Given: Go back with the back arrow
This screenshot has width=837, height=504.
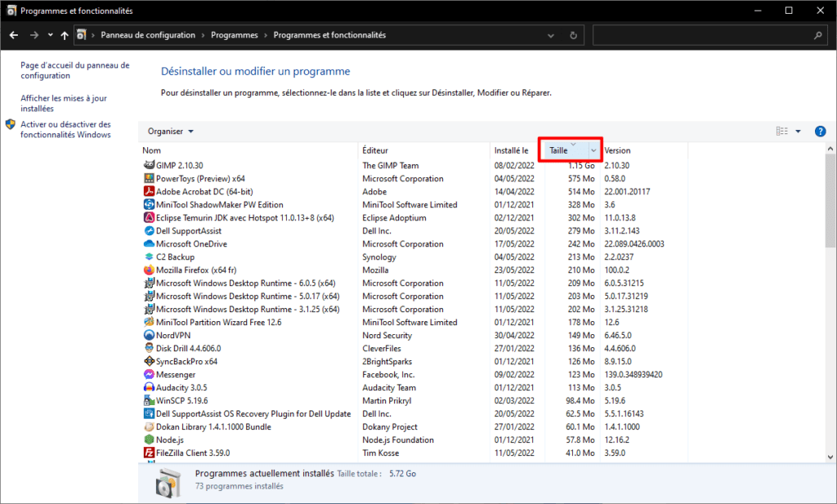Looking at the screenshot, I should click(14, 35).
